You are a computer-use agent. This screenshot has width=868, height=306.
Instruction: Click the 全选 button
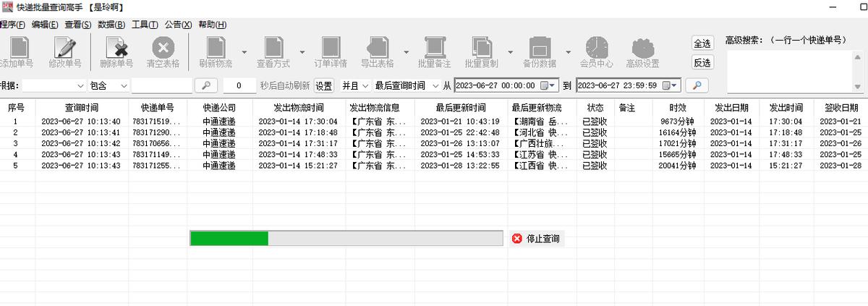pyautogui.click(x=702, y=43)
